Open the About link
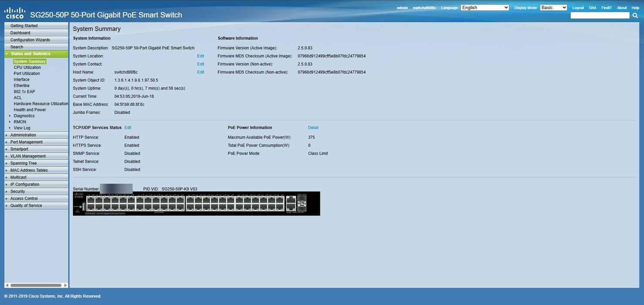 [622, 8]
